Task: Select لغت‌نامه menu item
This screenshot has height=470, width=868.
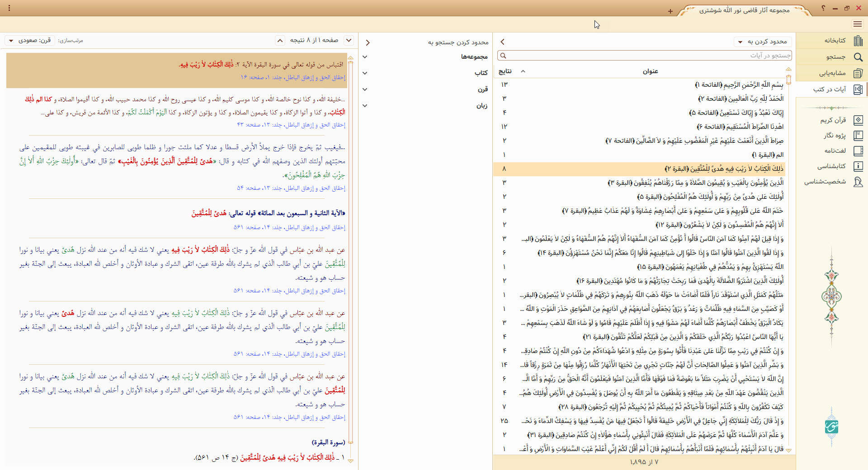Action: (835, 151)
